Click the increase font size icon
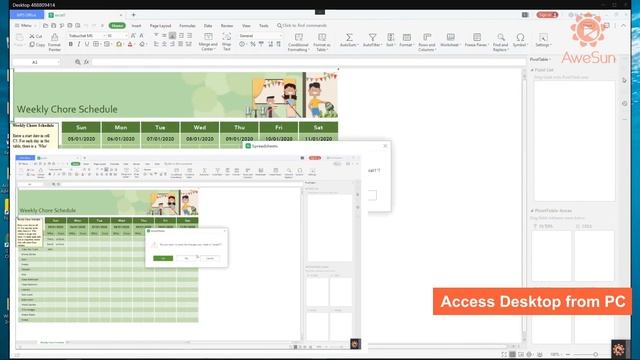The height and width of the screenshot is (360, 640). click(133, 36)
